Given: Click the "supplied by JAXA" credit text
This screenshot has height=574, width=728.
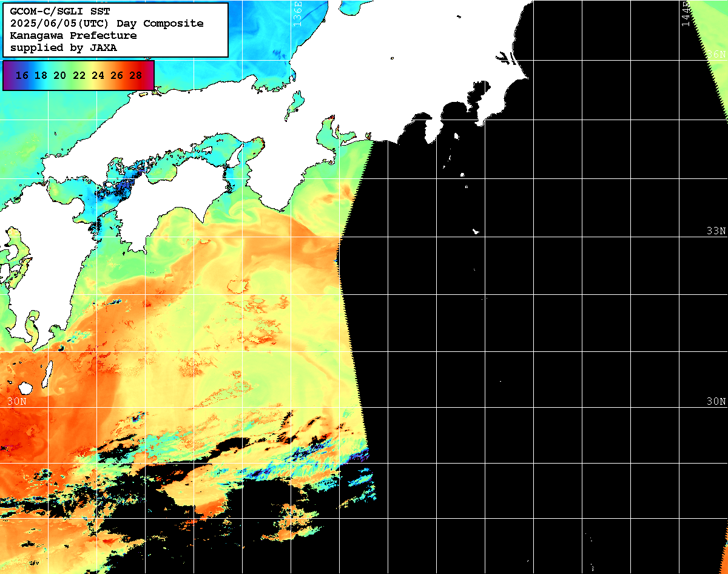Looking at the screenshot, I should pyautogui.click(x=63, y=48).
